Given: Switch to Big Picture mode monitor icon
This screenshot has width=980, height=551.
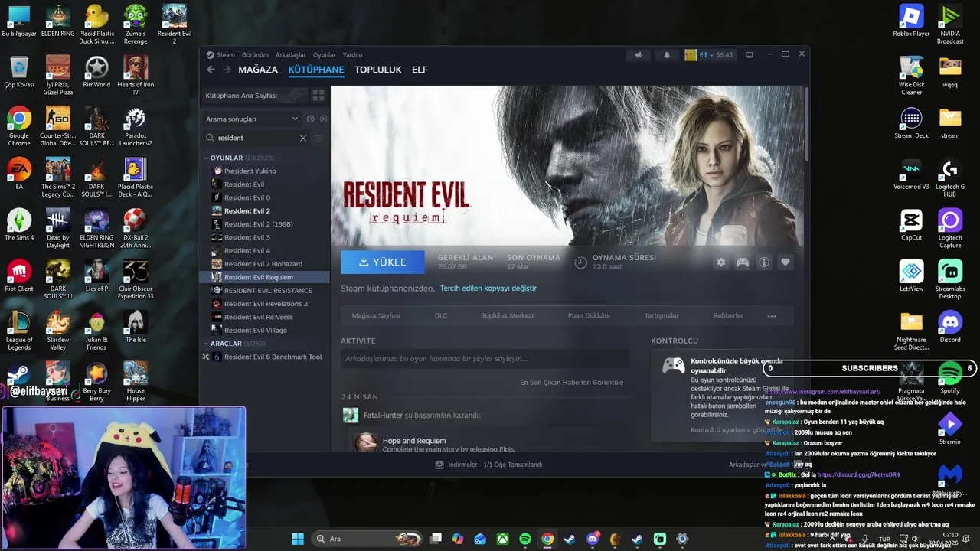Looking at the screenshot, I should point(749,55).
